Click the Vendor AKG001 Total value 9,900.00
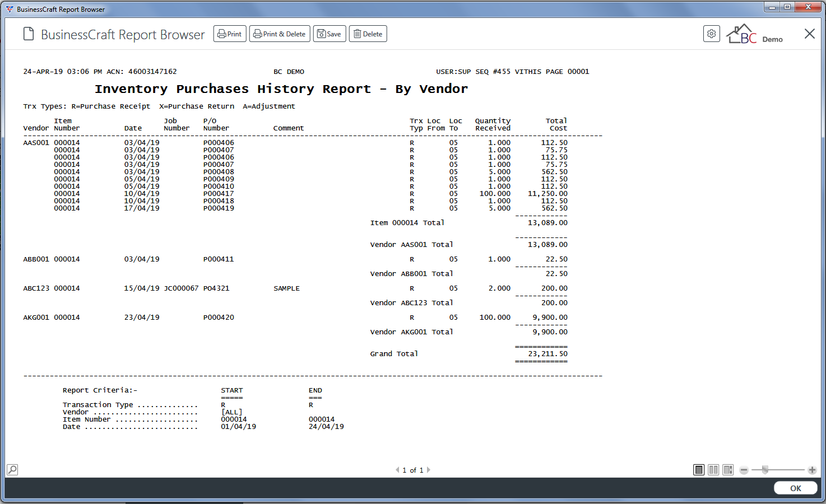The image size is (826, 504). [x=550, y=332]
